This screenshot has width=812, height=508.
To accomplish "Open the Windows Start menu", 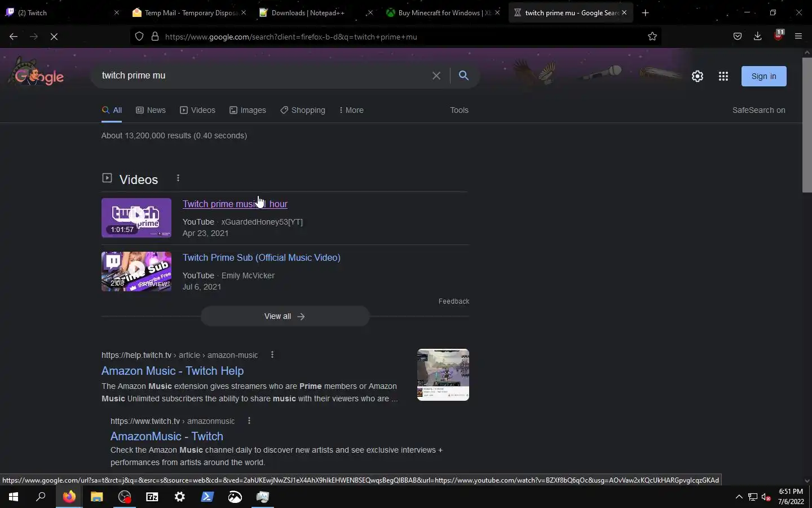I will click(14, 497).
